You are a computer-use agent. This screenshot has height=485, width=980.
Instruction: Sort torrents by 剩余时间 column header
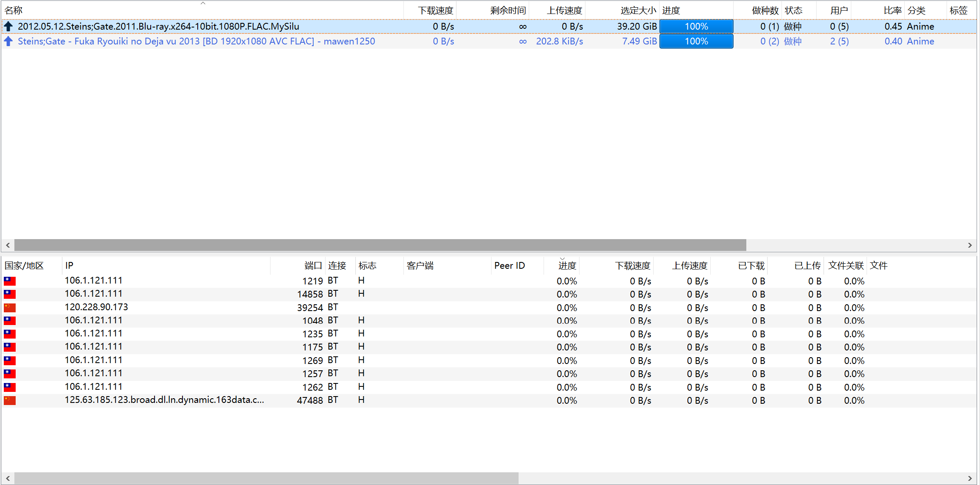tap(493, 11)
